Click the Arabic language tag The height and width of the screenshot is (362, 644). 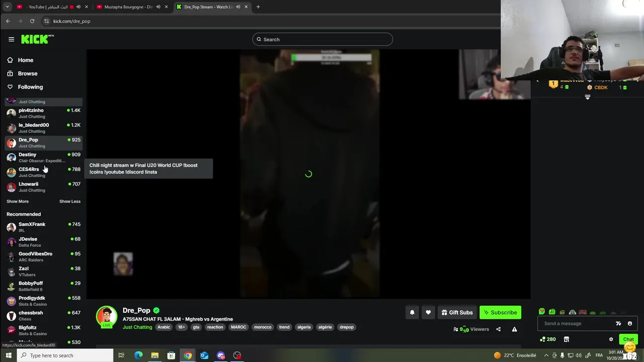[x=164, y=327]
